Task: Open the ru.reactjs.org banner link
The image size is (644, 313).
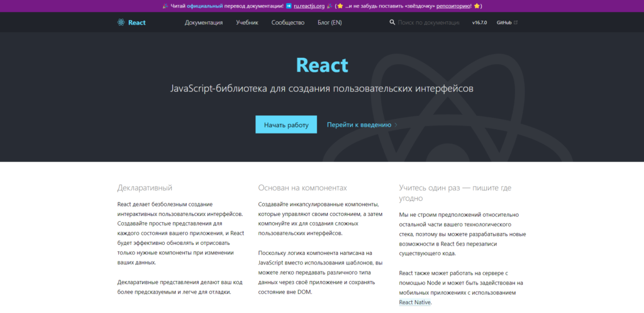Action: tap(309, 6)
